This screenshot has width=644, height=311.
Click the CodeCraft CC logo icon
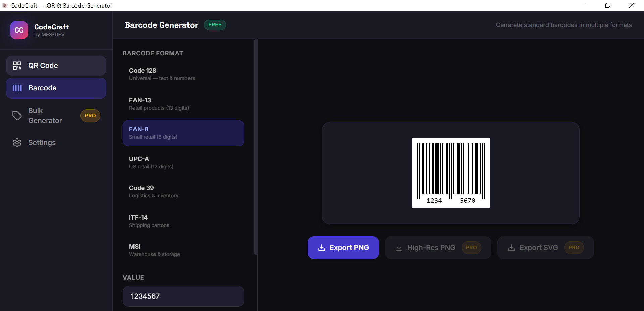tap(19, 30)
